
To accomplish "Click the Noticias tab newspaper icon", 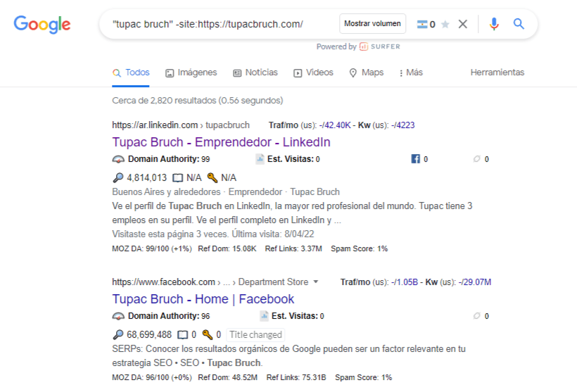I will tap(237, 73).
